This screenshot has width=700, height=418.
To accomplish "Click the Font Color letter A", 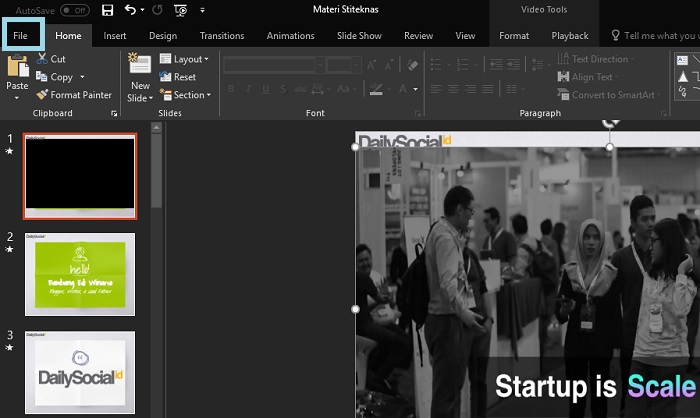I will [x=403, y=89].
